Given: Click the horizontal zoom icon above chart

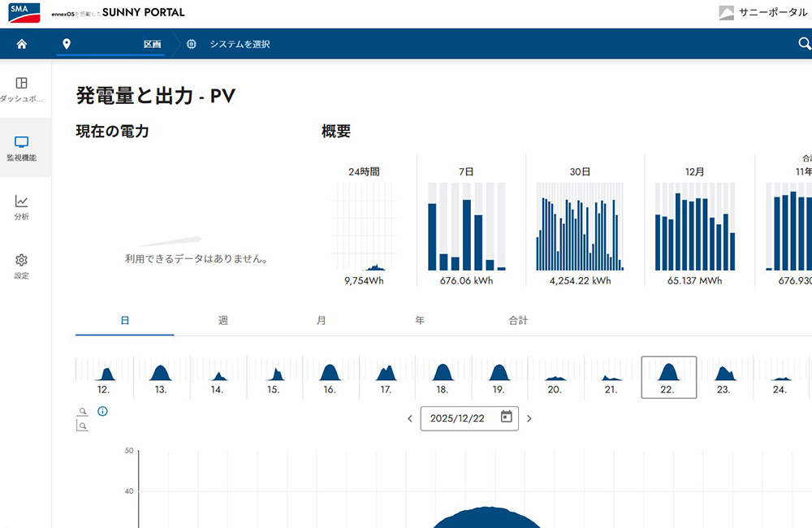Looking at the screenshot, I should tap(82, 412).
